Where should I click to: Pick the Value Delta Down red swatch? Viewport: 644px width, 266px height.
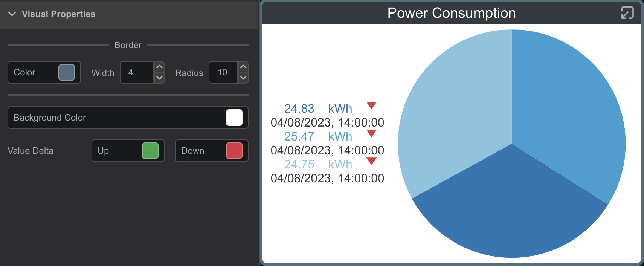[234, 151]
